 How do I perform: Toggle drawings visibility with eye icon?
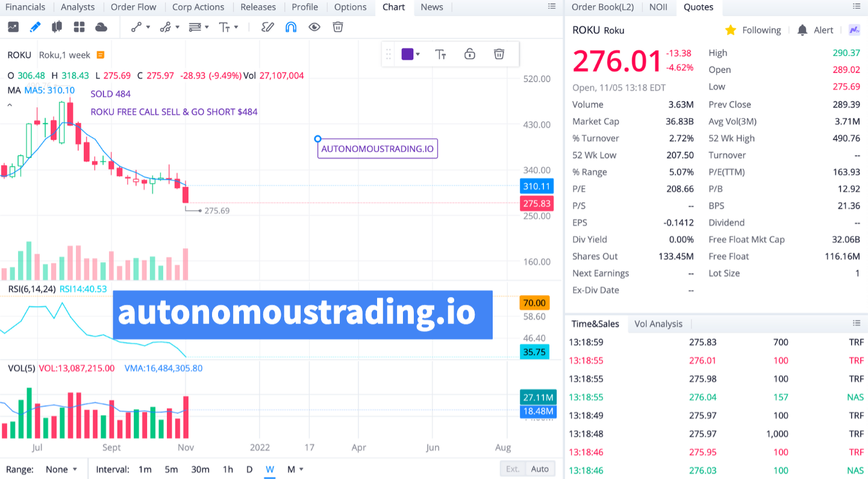[314, 27]
